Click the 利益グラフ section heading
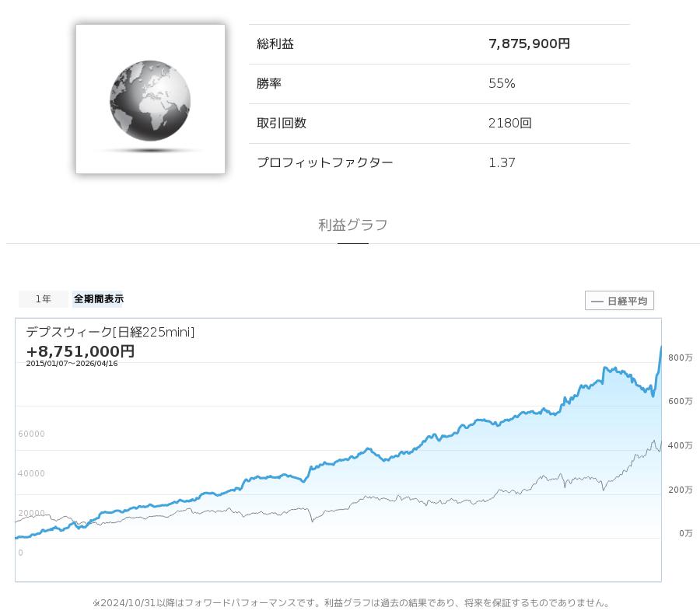The height and width of the screenshot is (614, 700). 352,225
